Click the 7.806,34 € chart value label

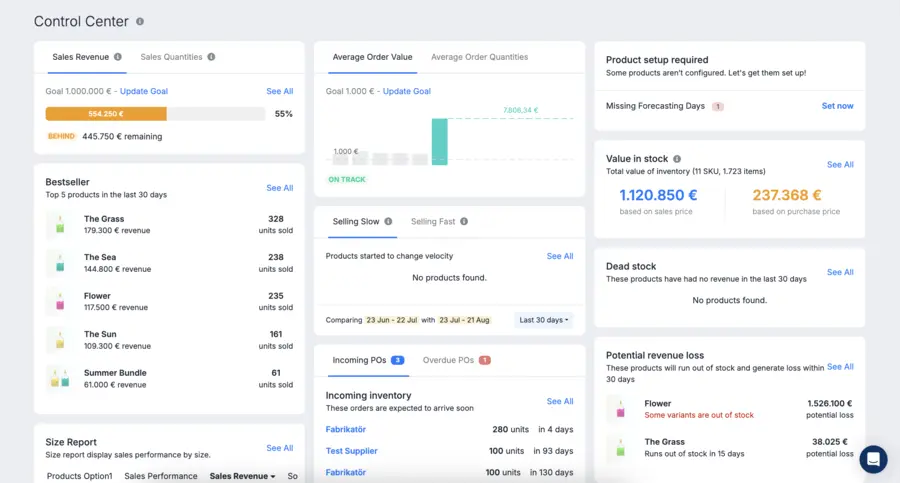coord(521,110)
